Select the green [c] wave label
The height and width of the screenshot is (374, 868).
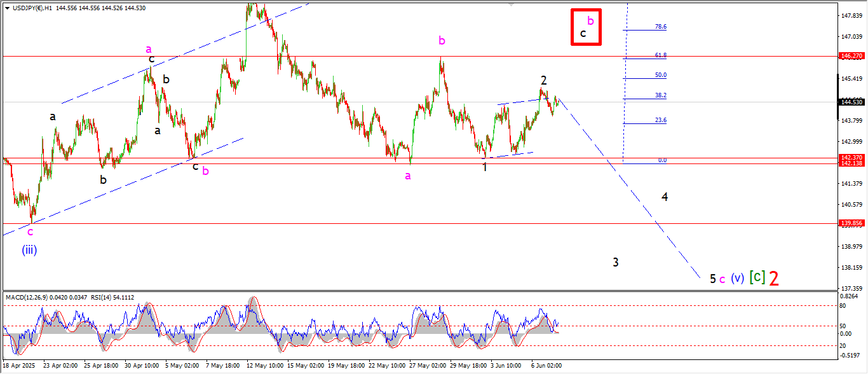(756, 277)
